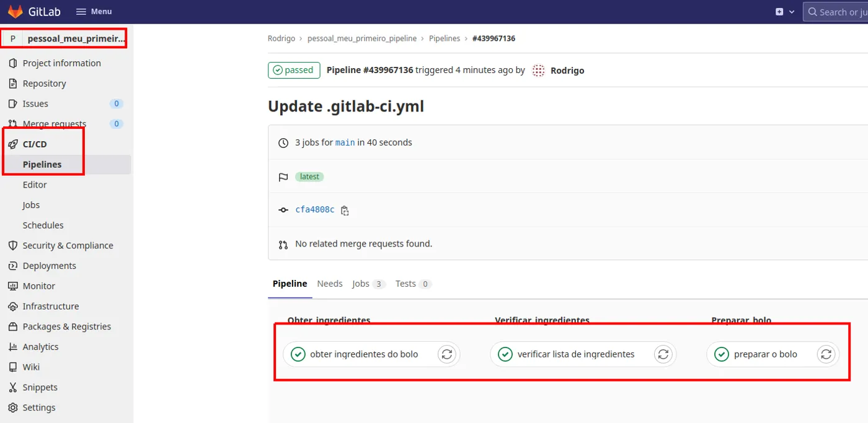Viewport: 868px width, 423px height.
Task: Retry the 'preparar o bolo' job
Action: click(x=826, y=354)
